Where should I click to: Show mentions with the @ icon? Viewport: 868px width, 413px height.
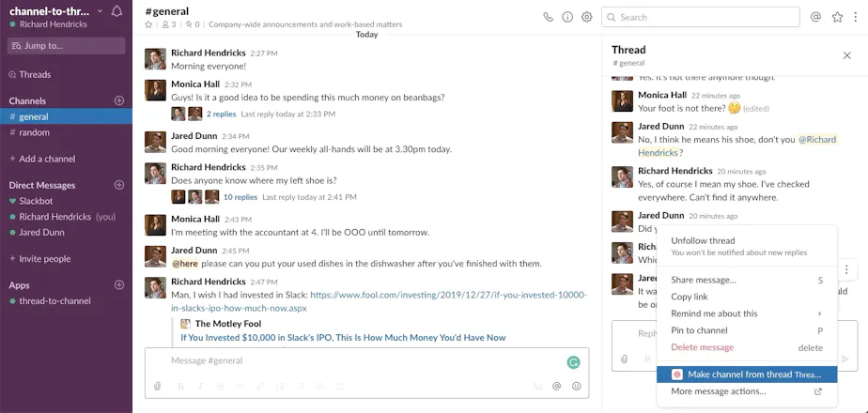(815, 17)
